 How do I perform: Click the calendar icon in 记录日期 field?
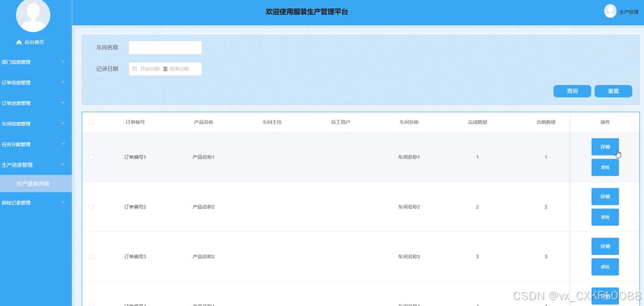pyautogui.click(x=134, y=69)
